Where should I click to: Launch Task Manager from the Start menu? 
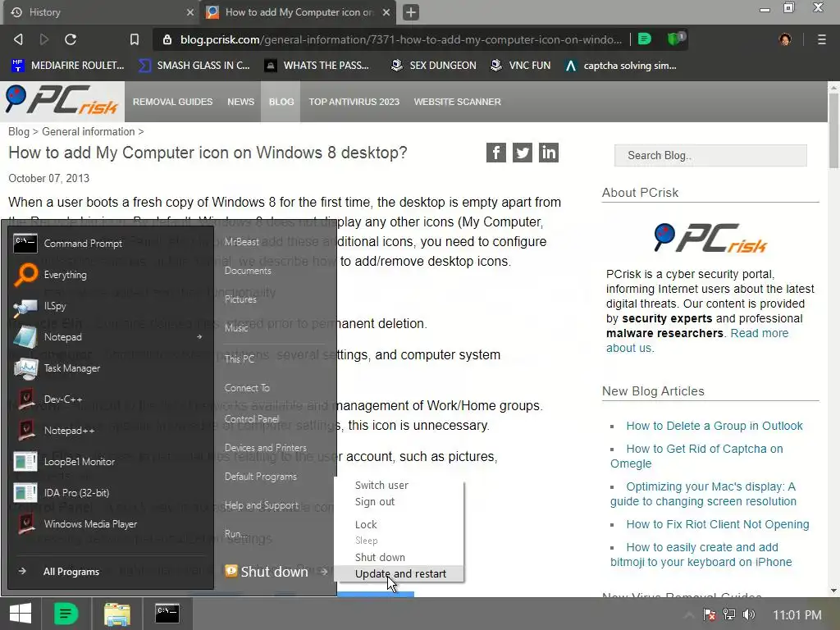tap(110, 368)
